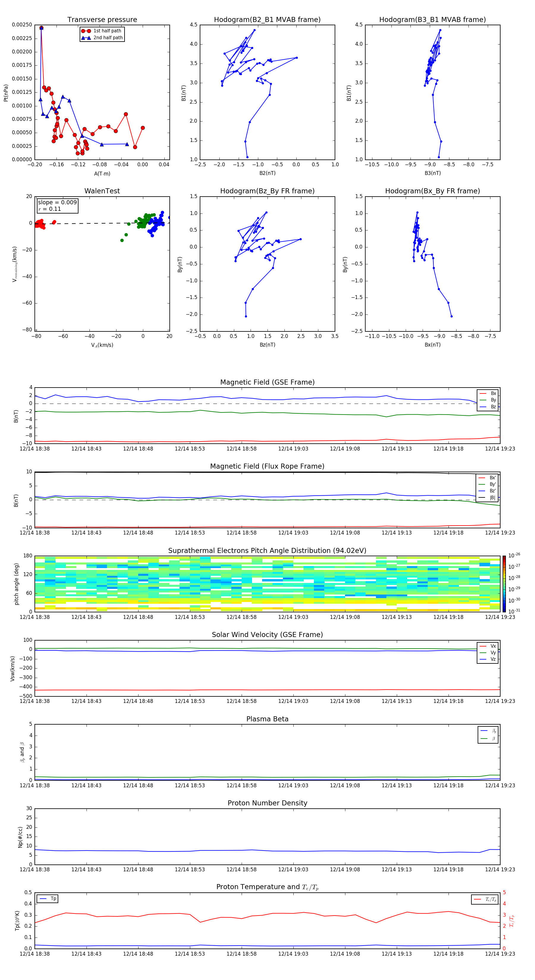This screenshot has height=980, width=535.
Task: Click the 'Bz(nT)' x-axis label
Action: [x=267, y=345]
